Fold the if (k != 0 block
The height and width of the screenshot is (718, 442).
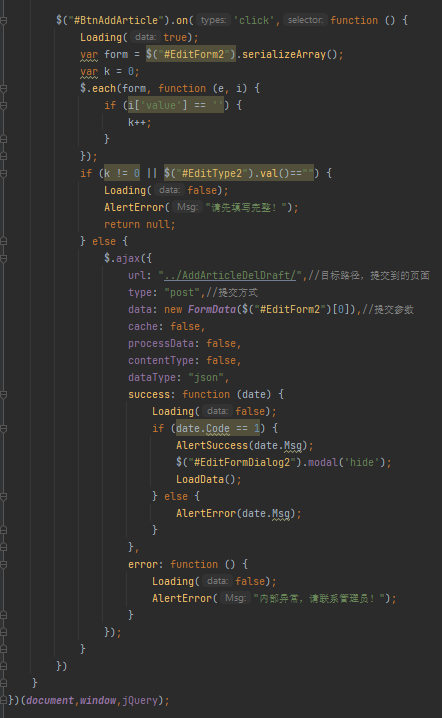coord(4,174)
